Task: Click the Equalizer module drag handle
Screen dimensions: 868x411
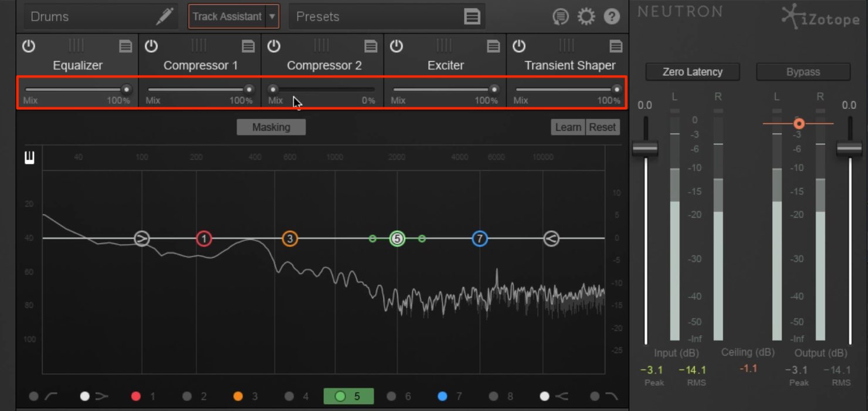Action: 76,46
